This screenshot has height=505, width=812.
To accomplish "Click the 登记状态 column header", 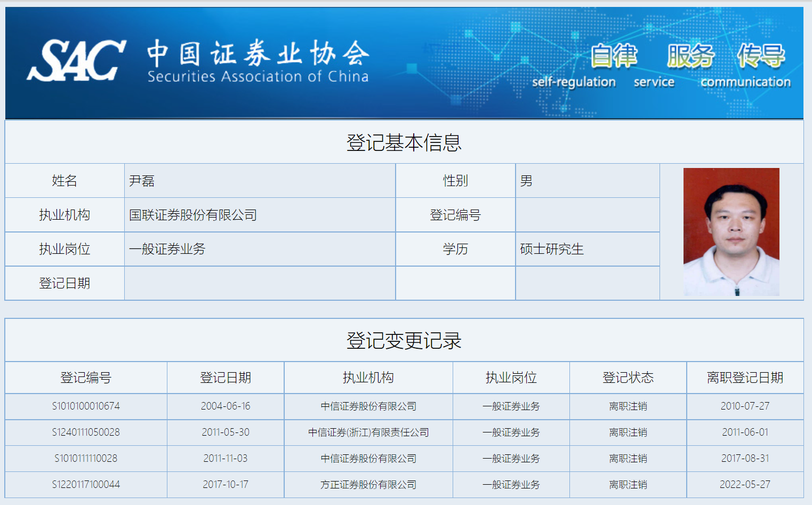I will click(x=628, y=378).
